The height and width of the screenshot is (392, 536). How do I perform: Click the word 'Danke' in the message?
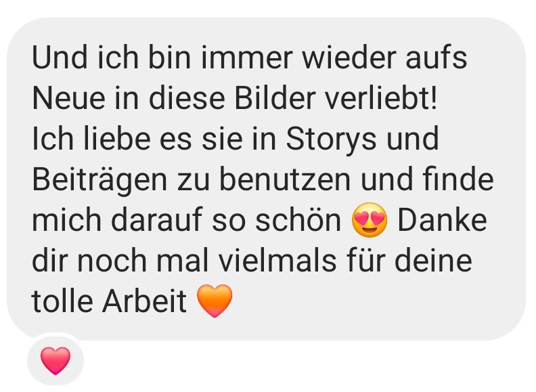tap(442, 219)
